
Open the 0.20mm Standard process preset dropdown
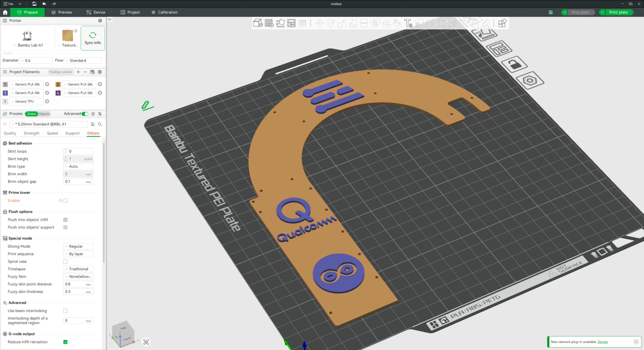pos(48,124)
